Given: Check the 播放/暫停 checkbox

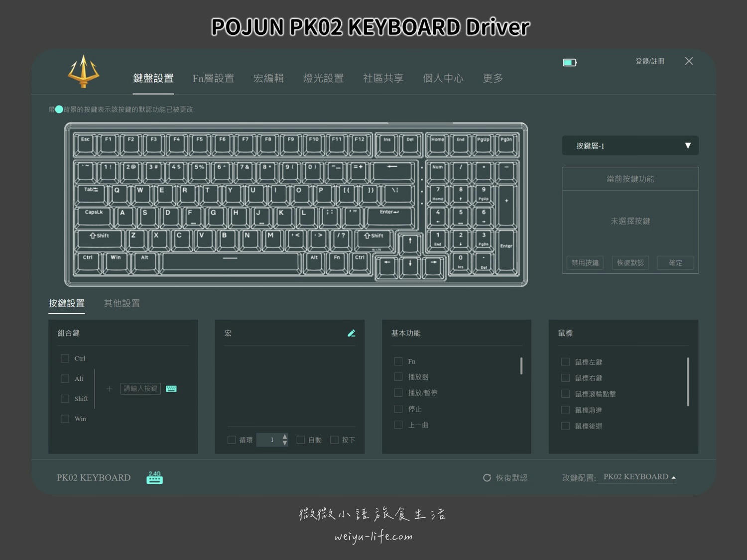Looking at the screenshot, I should 398,393.
